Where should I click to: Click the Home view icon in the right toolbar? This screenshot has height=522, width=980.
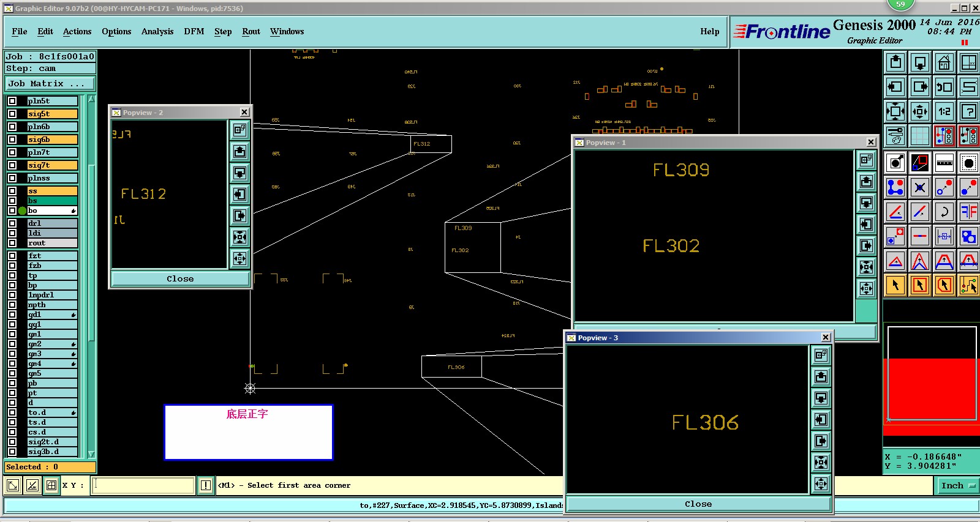[944, 62]
